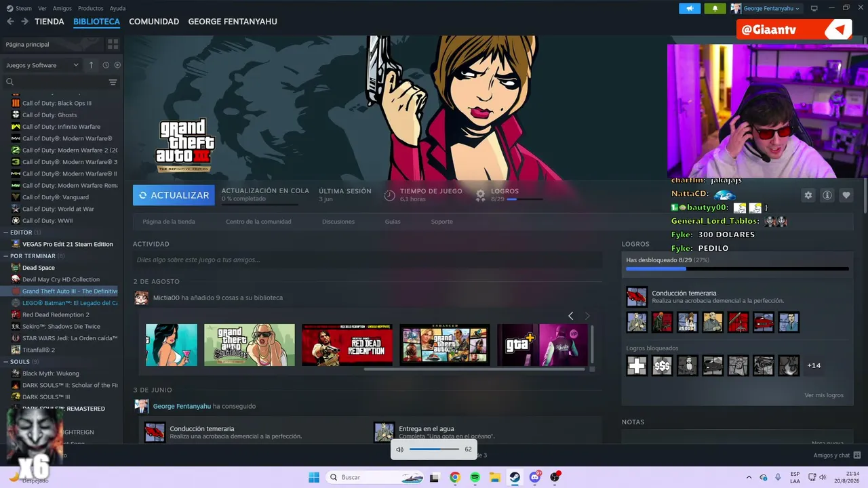868x488 pixels.
Task: Open File Explorer from the taskbar
Action: pyautogui.click(x=495, y=477)
